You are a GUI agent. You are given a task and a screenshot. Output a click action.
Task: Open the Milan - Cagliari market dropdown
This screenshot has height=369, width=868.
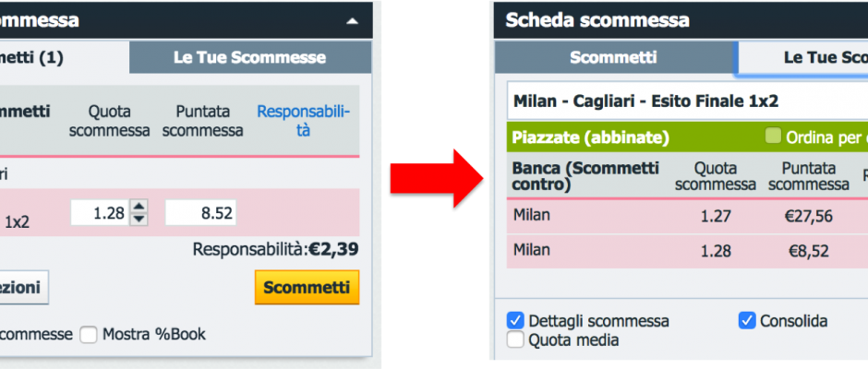click(683, 101)
